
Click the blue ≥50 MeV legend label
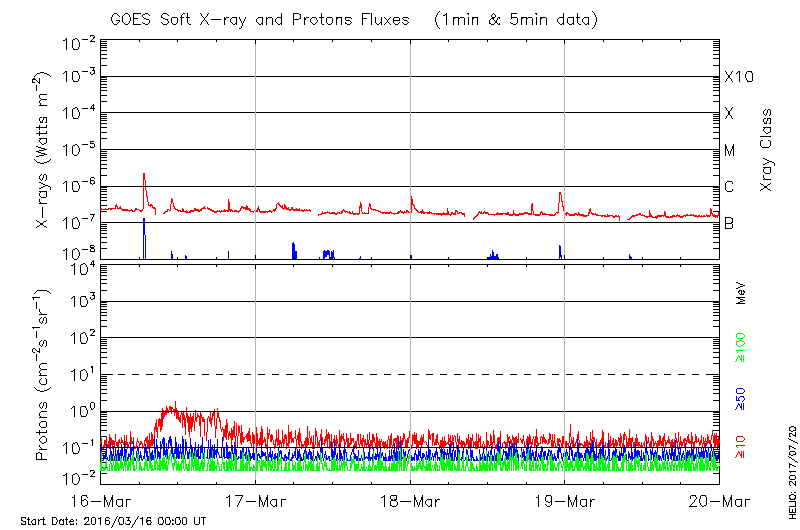[x=741, y=396]
